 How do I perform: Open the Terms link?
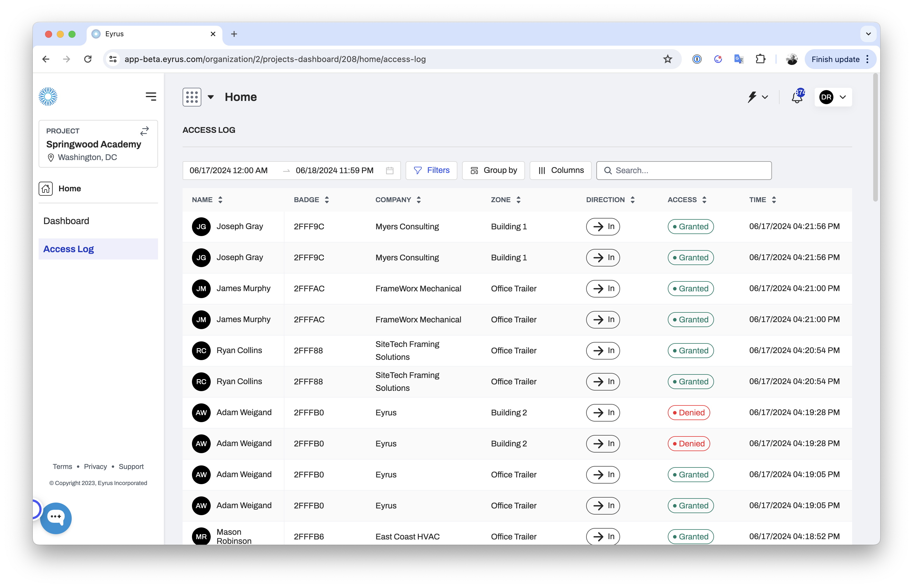coord(62,467)
